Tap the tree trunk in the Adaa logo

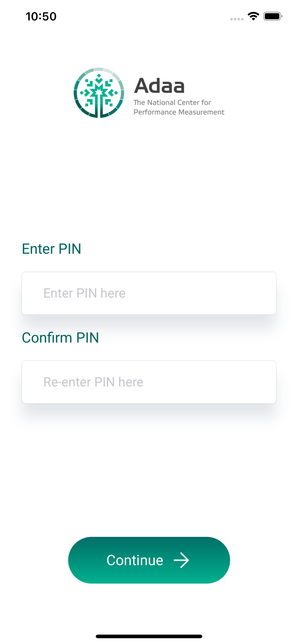[x=99, y=108]
